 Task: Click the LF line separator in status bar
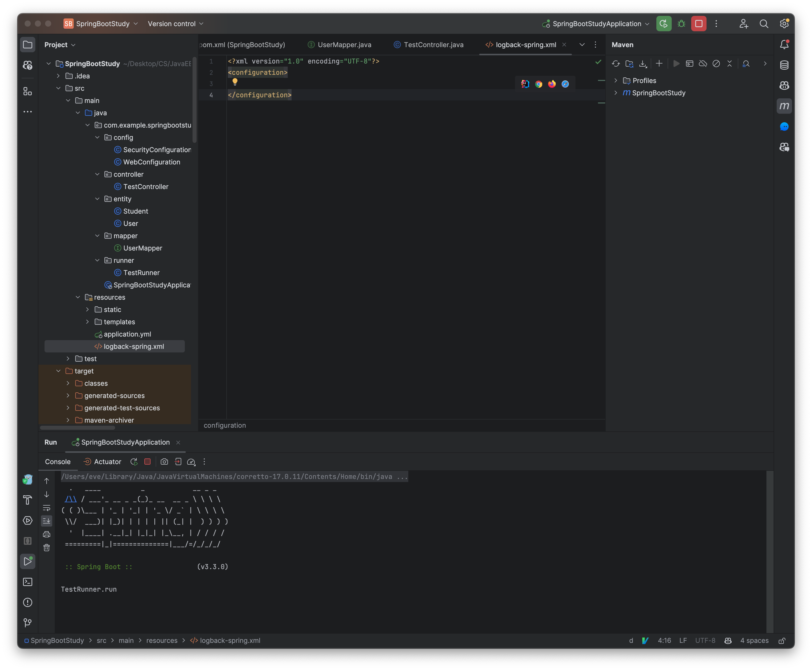tap(683, 641)
